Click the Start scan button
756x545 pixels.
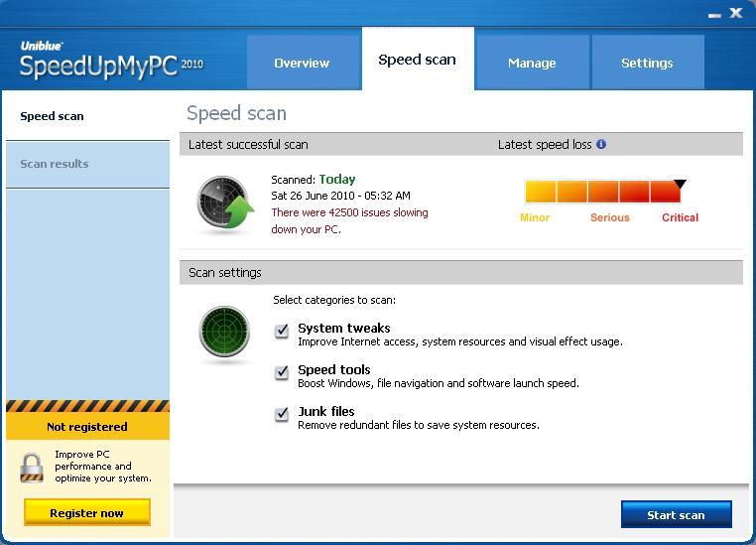[676, 514]
